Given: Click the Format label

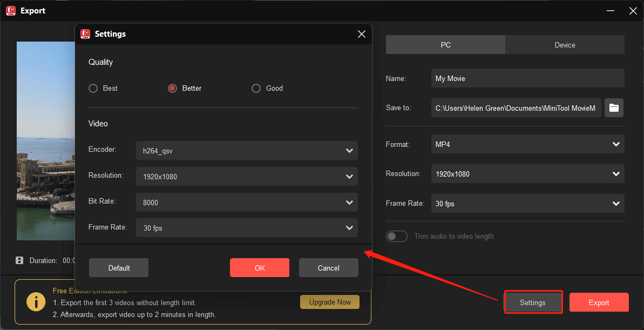Looking at the screenshot, I should [x=398, y=144].
